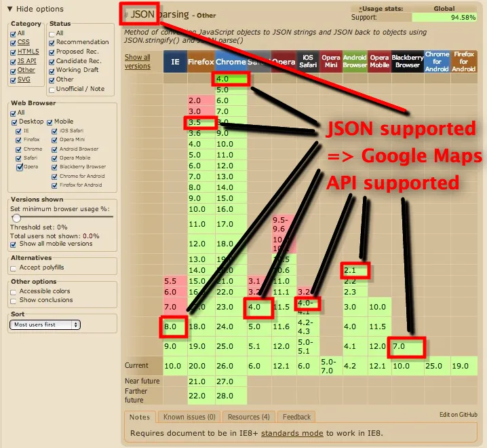
Task: Click the minimum browser usage slider handle
Action: coord(16,218)
